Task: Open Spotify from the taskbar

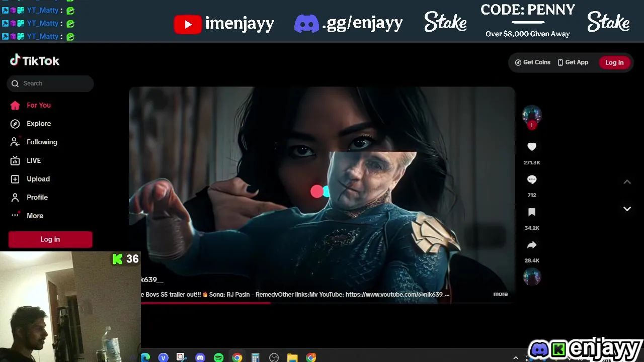Action: [218, 357]
